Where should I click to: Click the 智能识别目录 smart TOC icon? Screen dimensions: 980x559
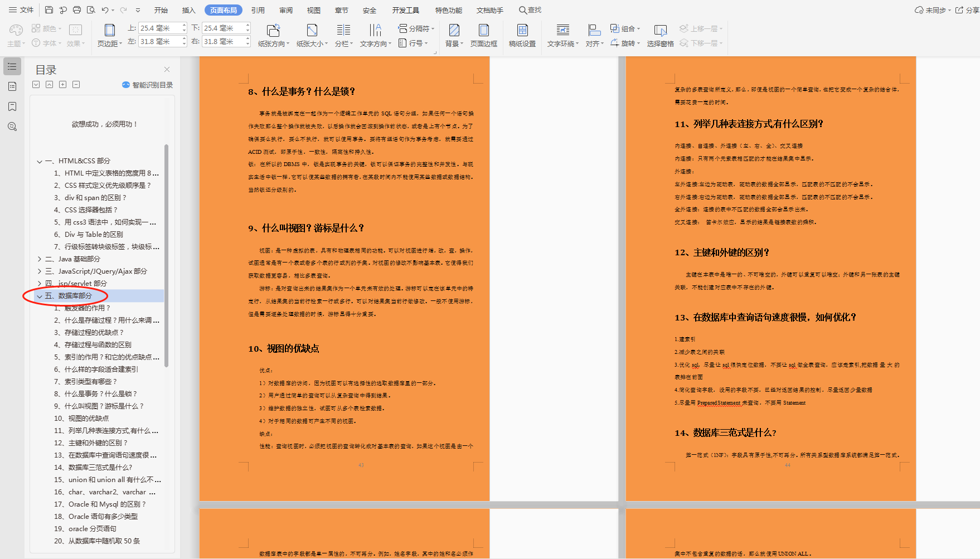[x=126, y=85]
